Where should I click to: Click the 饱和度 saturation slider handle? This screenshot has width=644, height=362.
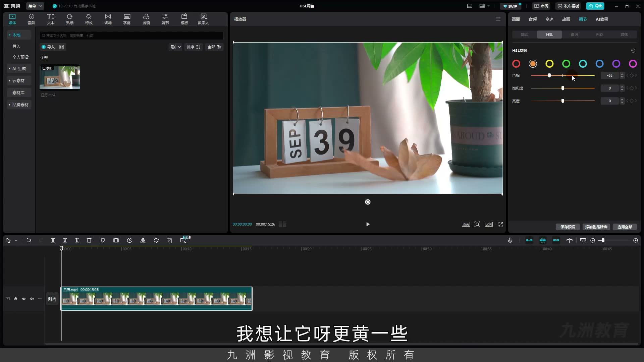coord(563,88)
